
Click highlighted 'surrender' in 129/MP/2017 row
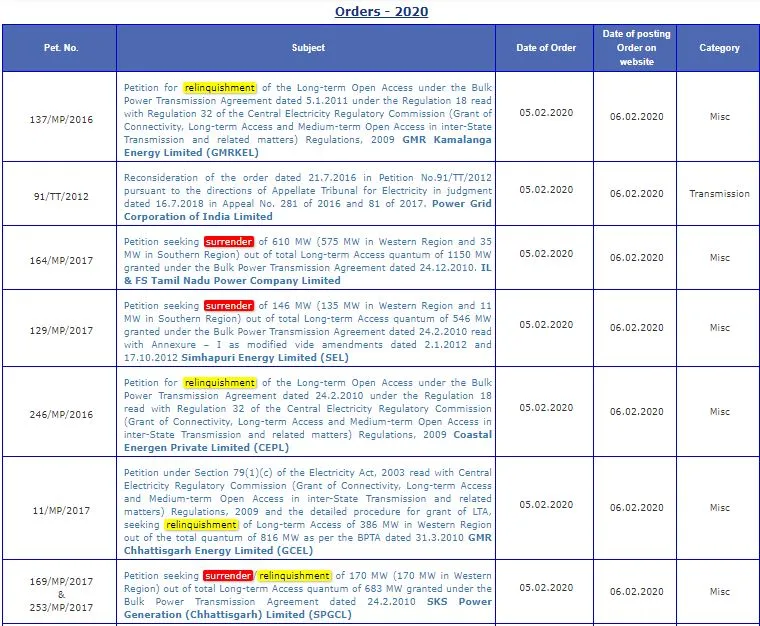(228, 305)
